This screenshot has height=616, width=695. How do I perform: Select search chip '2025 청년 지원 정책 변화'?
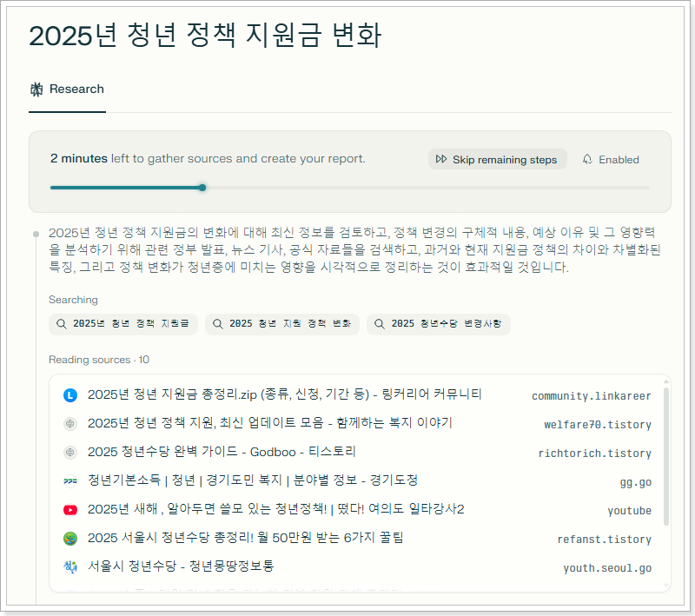(281, 324)
